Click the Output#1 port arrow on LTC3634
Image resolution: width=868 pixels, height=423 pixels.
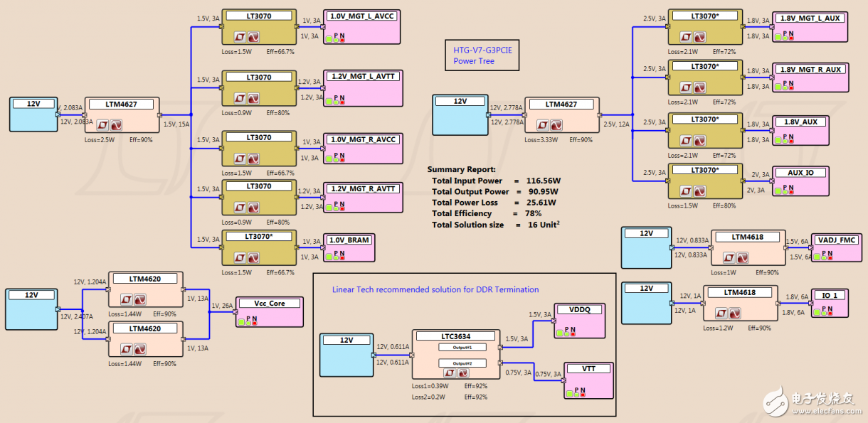click(500, 348)
